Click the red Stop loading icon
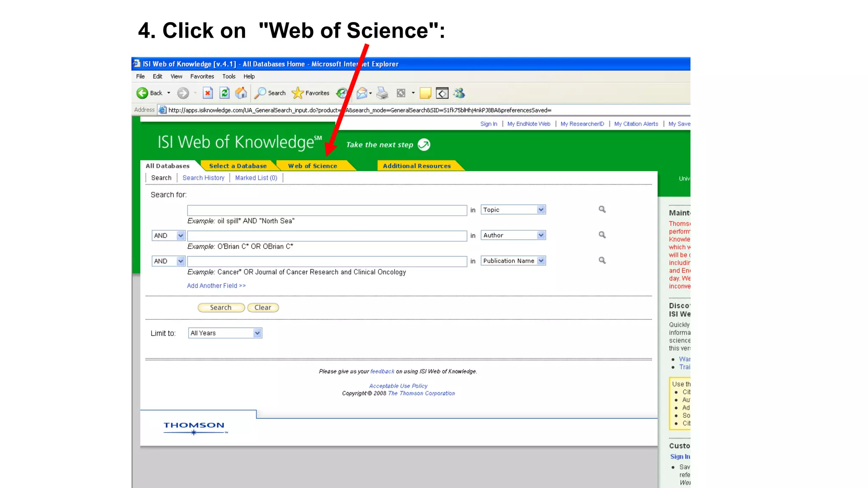The height and width of the screenshot is (488, 868). pyautogui.click(x=208, y=93)
